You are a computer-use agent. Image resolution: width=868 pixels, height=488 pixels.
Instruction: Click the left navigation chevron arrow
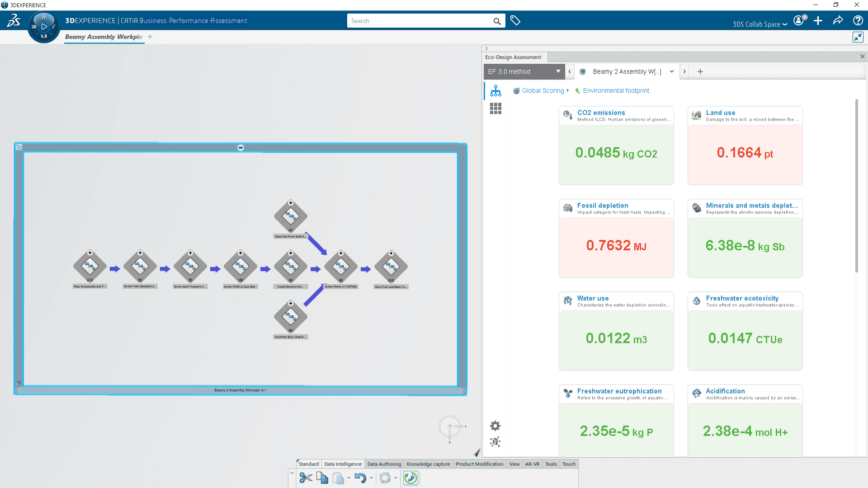pyautogui.click(x=569, y=71)
